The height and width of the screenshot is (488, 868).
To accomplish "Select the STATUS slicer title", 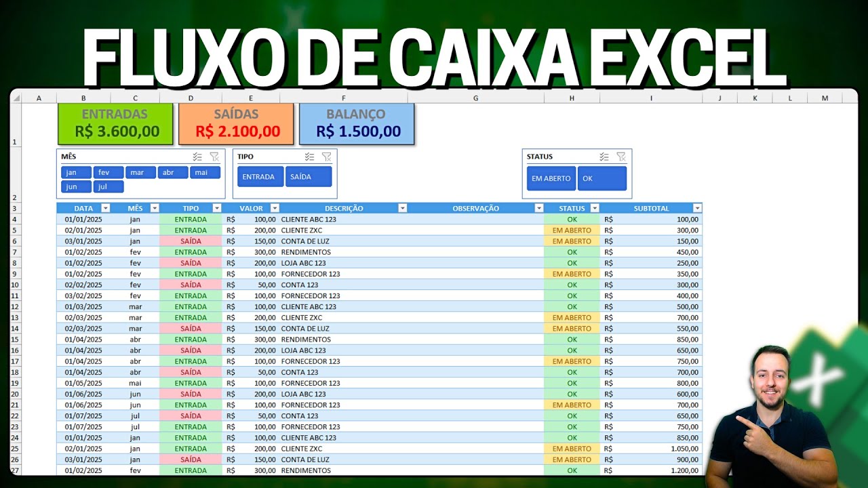I will coord(540,157).
